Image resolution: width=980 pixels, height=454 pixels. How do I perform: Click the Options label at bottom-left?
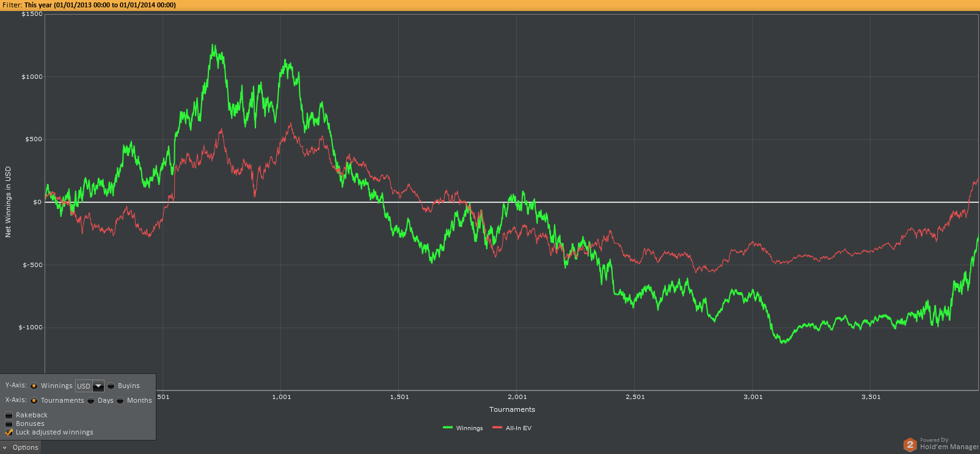click(x=25, y=447)
